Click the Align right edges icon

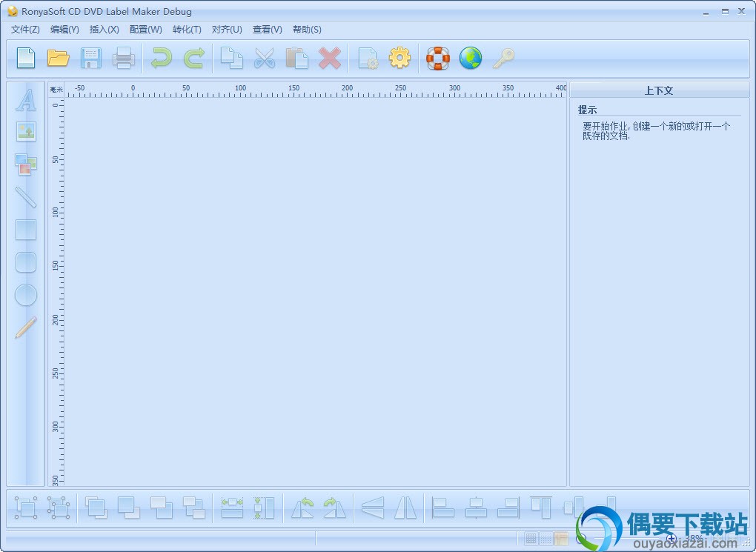click(x=508, y=508)
